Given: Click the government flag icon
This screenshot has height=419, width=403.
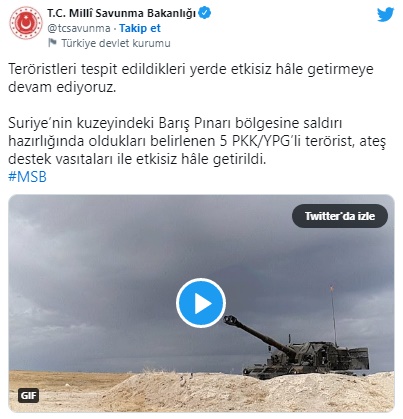Looking at the screenshot, I should click(x=52, y=43).
